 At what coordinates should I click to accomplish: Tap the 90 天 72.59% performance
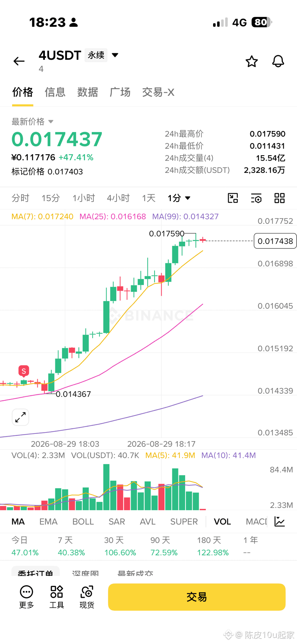pos(164,546)
